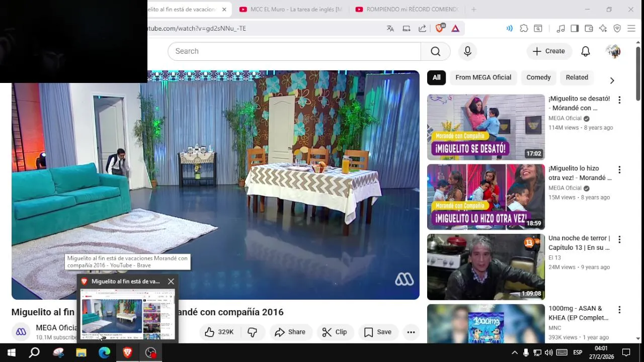Open the Una noche de terror thumbnail
The height and width of the screenshot is (362, 644).
tap(486, 267)
